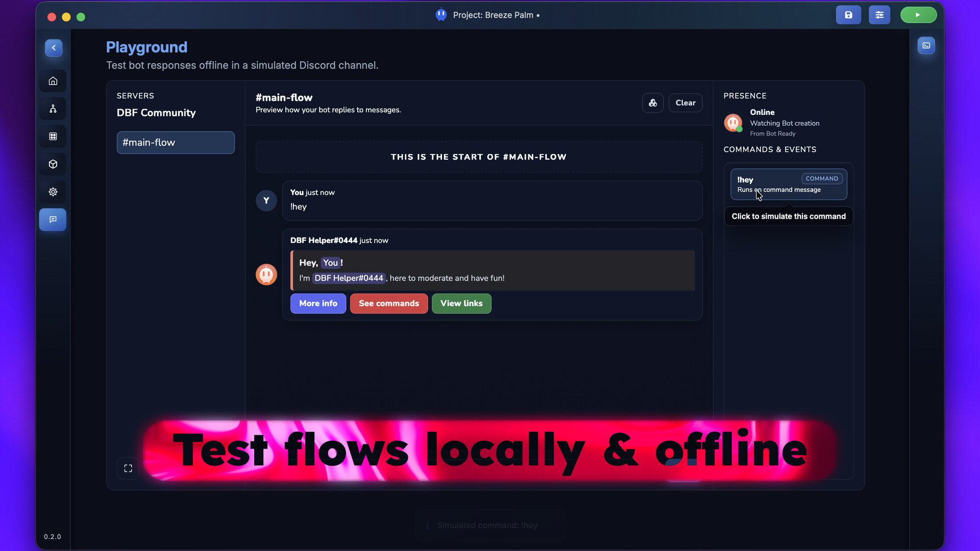Open the cube packages sidebar icon
The width and height of the screenshot is (980, 551).
point(53,164)
